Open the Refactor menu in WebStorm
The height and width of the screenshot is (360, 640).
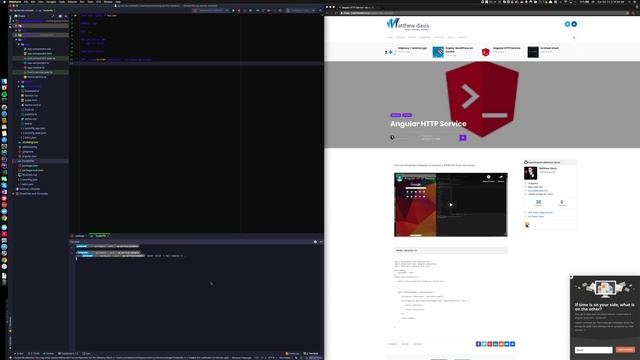(x=72, y=2)
